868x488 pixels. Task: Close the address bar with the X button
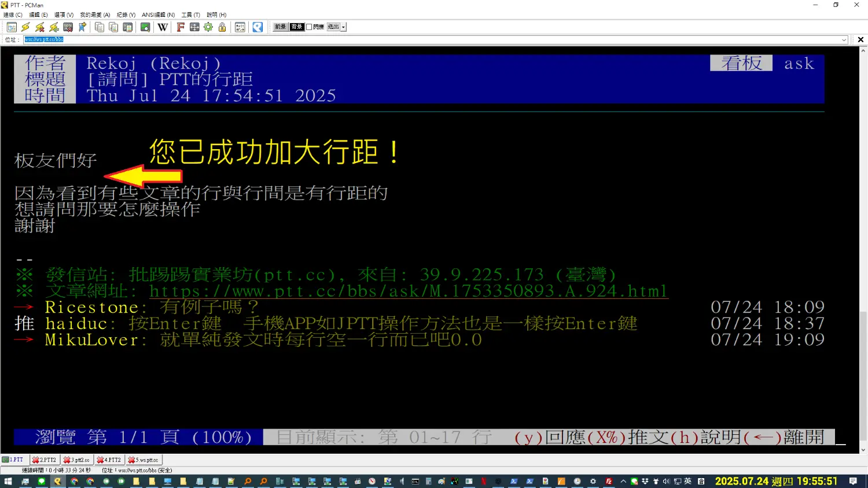860,40
